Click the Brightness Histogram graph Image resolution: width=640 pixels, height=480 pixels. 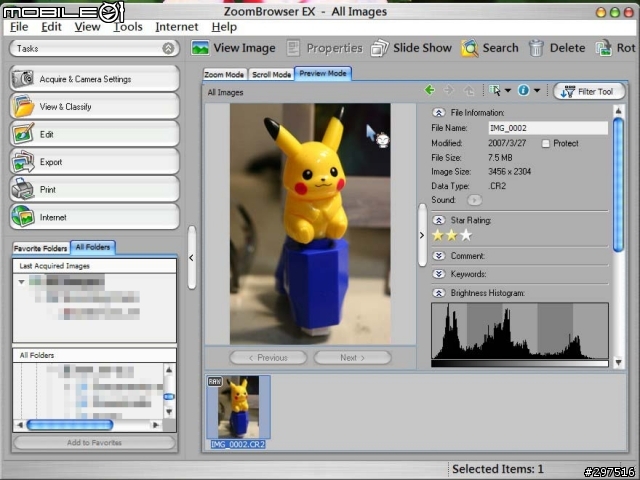click(520, 331)
